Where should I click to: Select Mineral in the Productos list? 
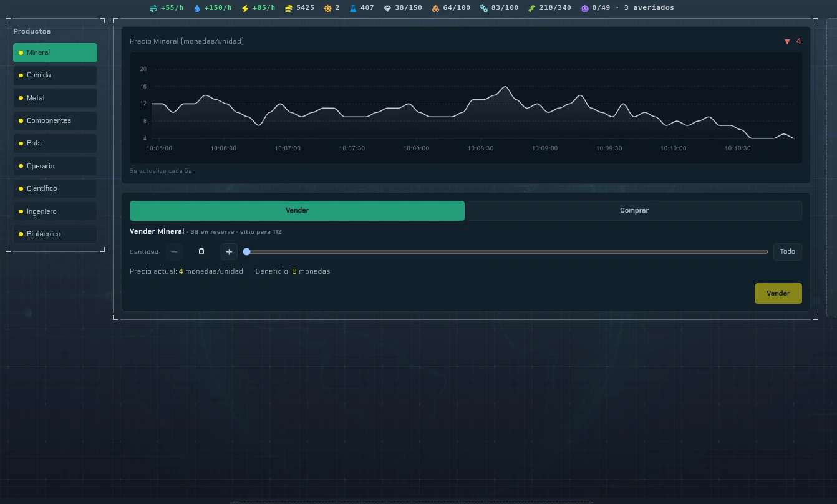[x=55, y=52]
